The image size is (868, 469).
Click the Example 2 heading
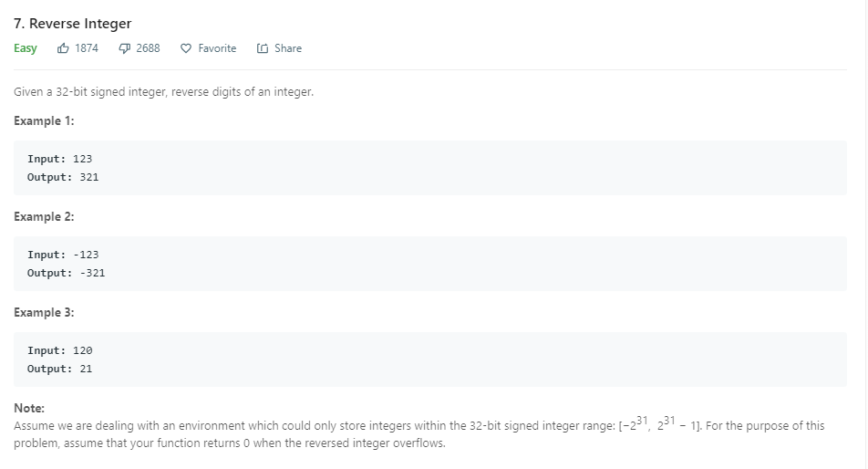point(44,216)
